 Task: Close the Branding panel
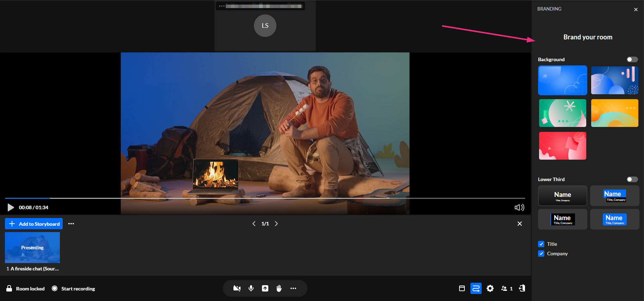(636, 9)
